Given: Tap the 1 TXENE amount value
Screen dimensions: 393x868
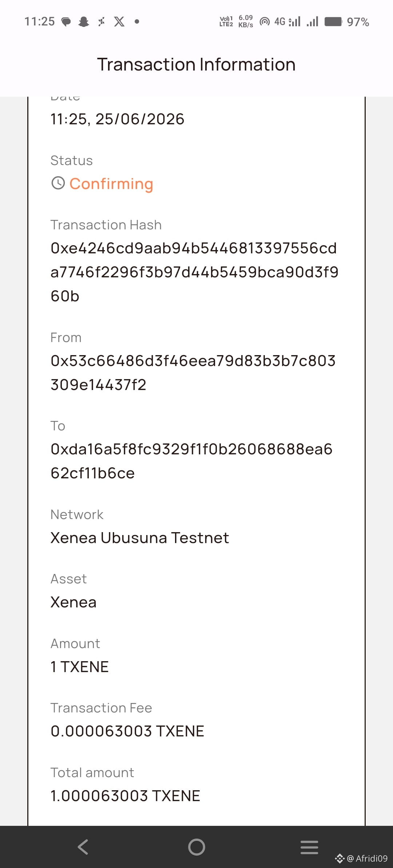Looking at the screenshot, I should click(x=80, y=667).
